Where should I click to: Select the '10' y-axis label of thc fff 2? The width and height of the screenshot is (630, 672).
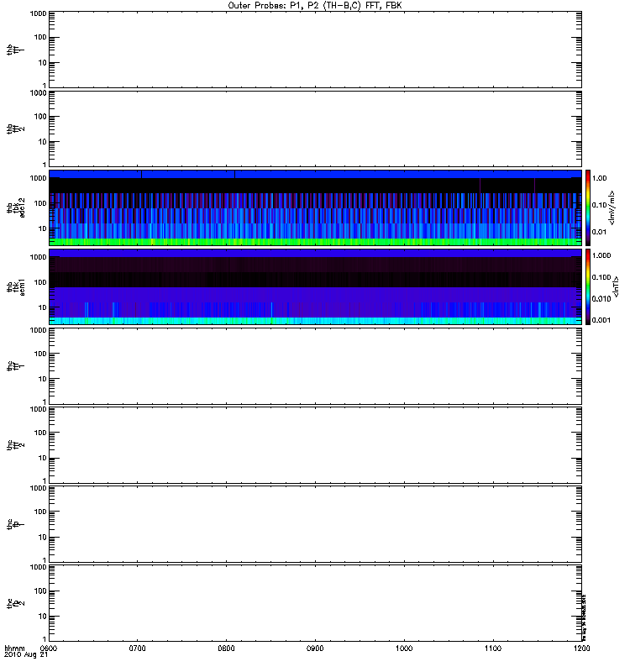42,458
